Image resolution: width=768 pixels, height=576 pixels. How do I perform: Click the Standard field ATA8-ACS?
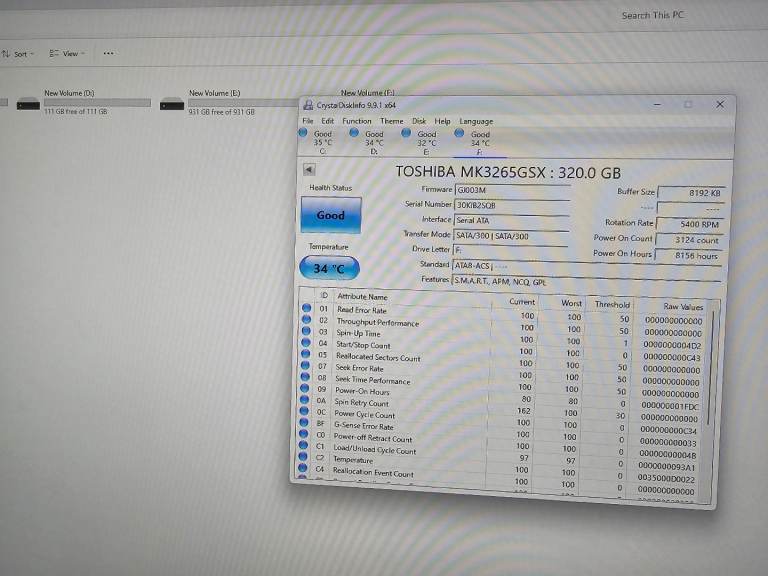587,267
